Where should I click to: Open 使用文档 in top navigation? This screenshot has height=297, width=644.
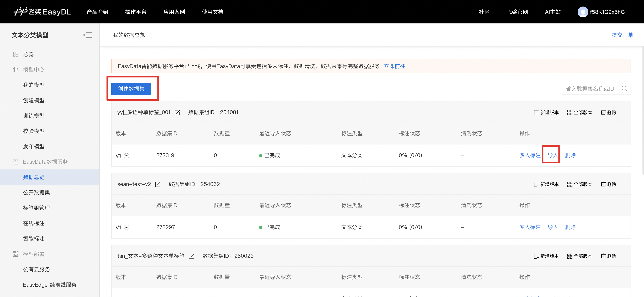tap(212, 12)
